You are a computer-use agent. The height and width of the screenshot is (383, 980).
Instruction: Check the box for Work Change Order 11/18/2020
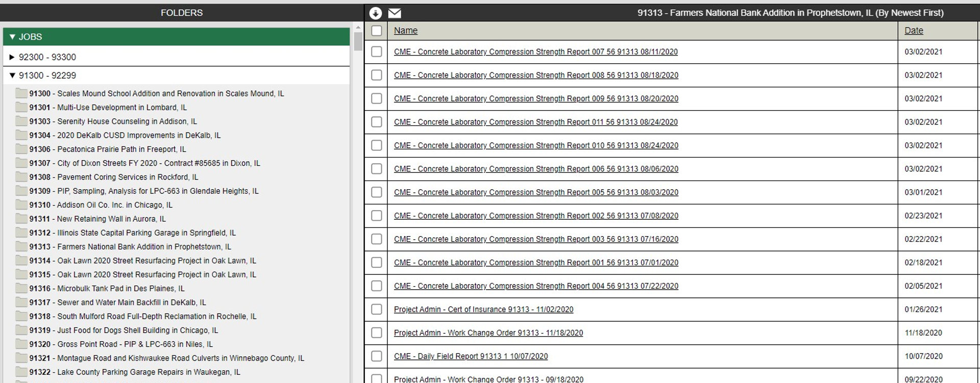pos(376,333)
